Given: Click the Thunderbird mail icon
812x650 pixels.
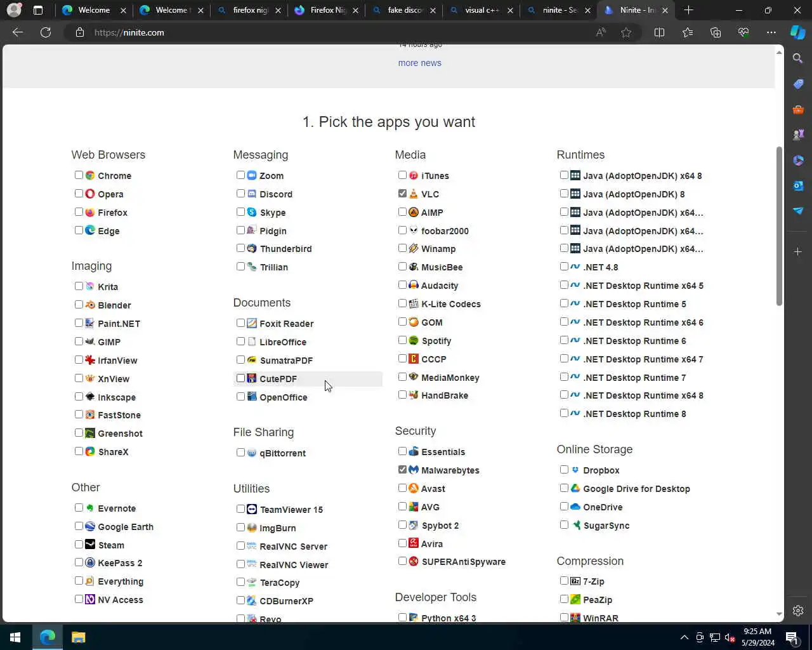Looking at the screenshot, I should (252, 248).
